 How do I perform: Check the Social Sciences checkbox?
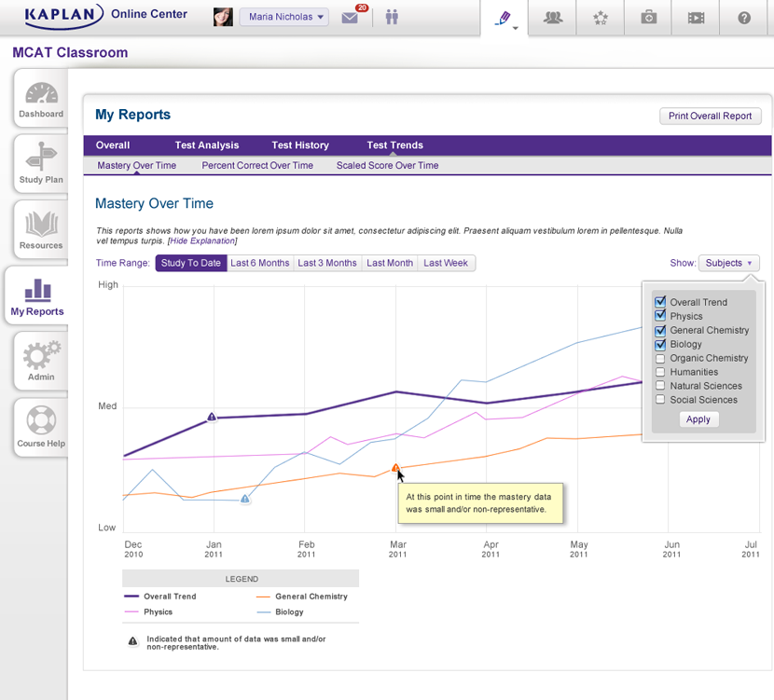coord(660,400)
